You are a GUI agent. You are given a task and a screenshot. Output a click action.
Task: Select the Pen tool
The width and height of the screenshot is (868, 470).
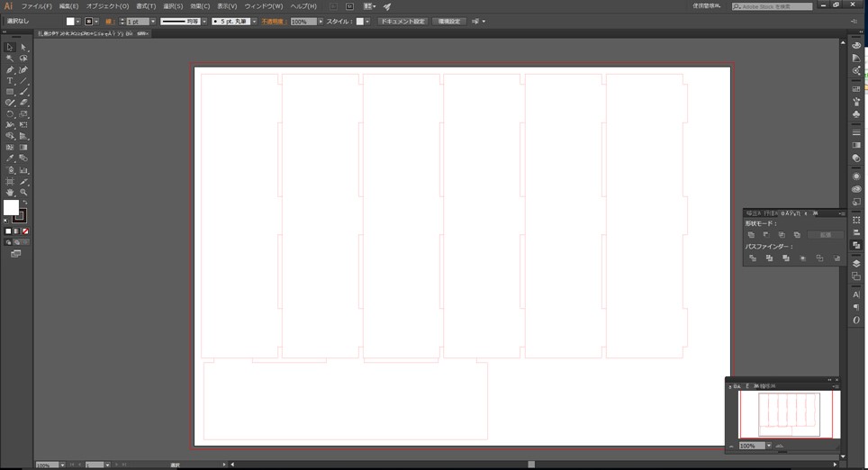(10, 69)
